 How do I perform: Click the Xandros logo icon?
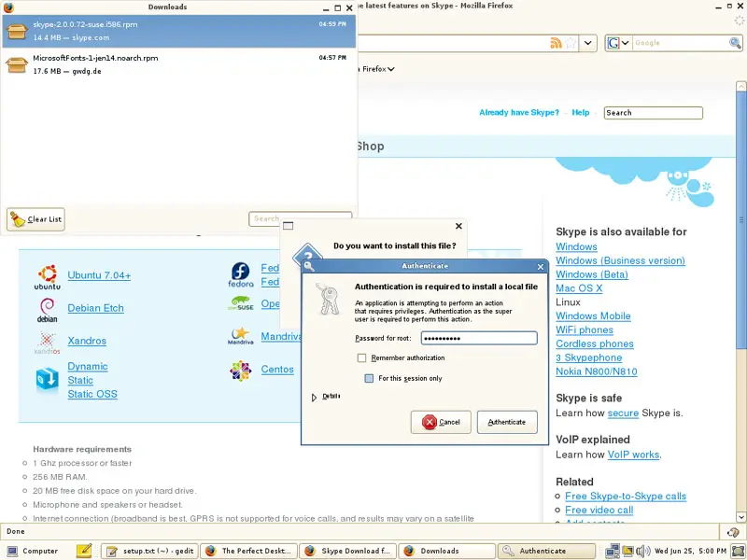tap(47, 342)
